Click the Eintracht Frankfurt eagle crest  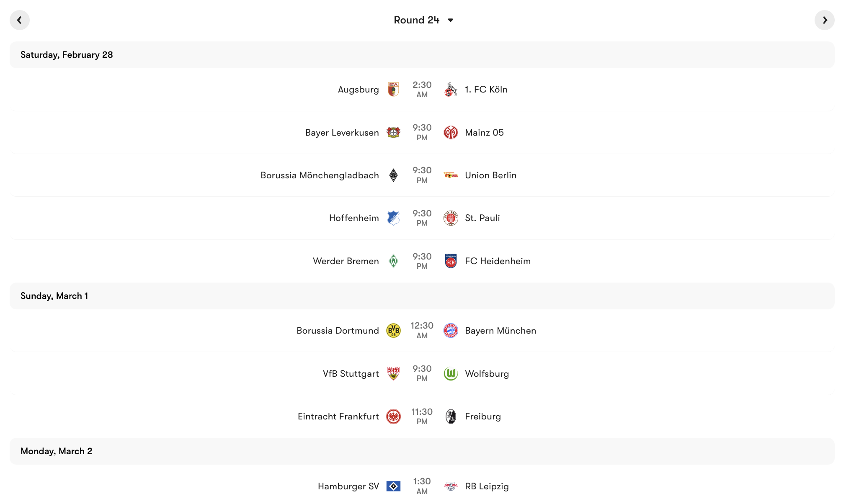click(394, 416)
